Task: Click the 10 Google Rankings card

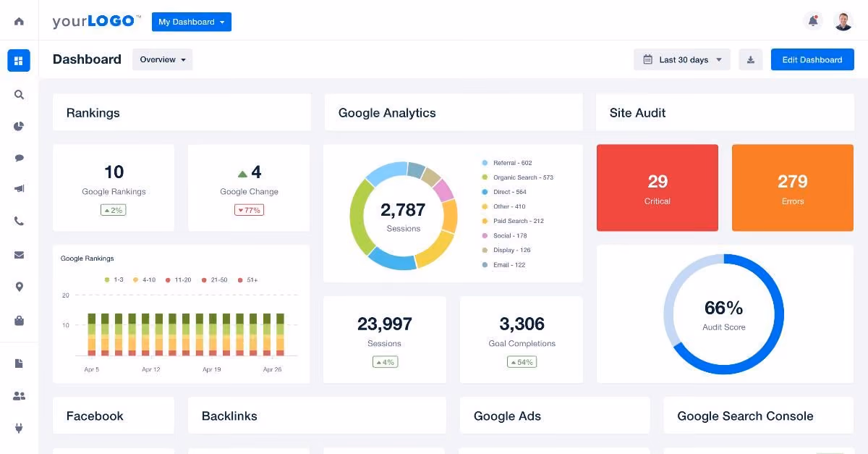Action: tap(114, 188)
